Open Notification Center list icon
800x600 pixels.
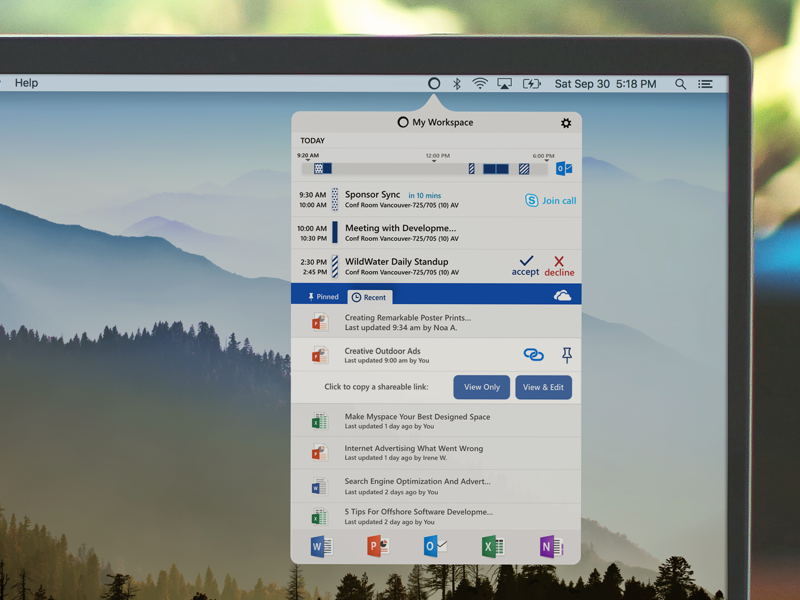pyautogui.click(x=705, y=84)
